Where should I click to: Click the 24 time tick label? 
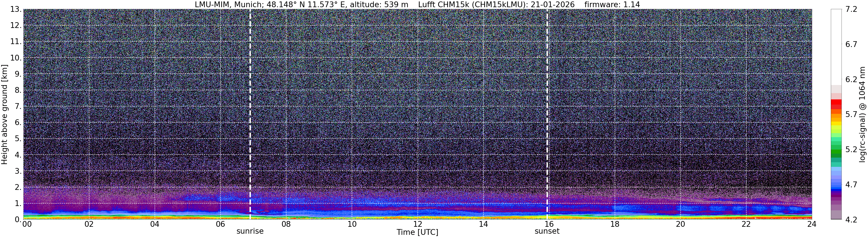(x=812, y=224)
